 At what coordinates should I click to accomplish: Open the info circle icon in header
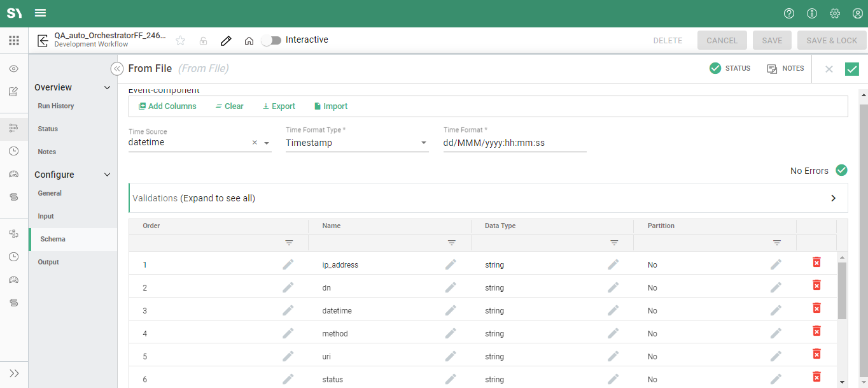pos(812,13)
